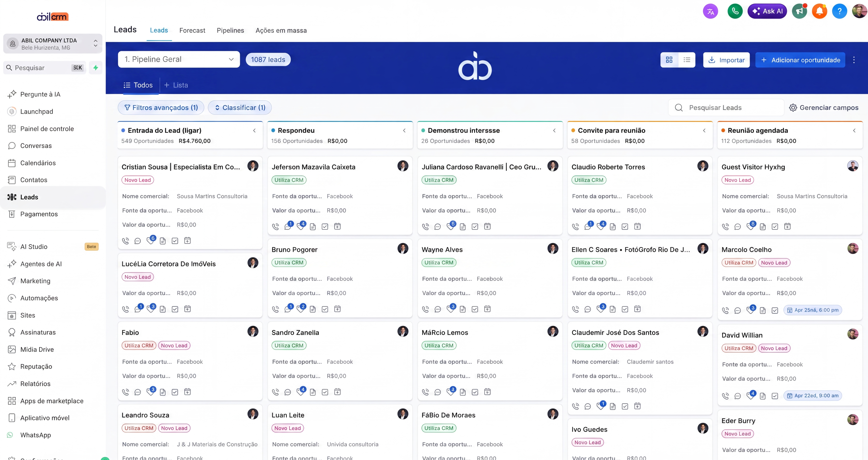Open notes icon on Juliana Cardoso Ravanelli card
868x460 pixels.
463,227
